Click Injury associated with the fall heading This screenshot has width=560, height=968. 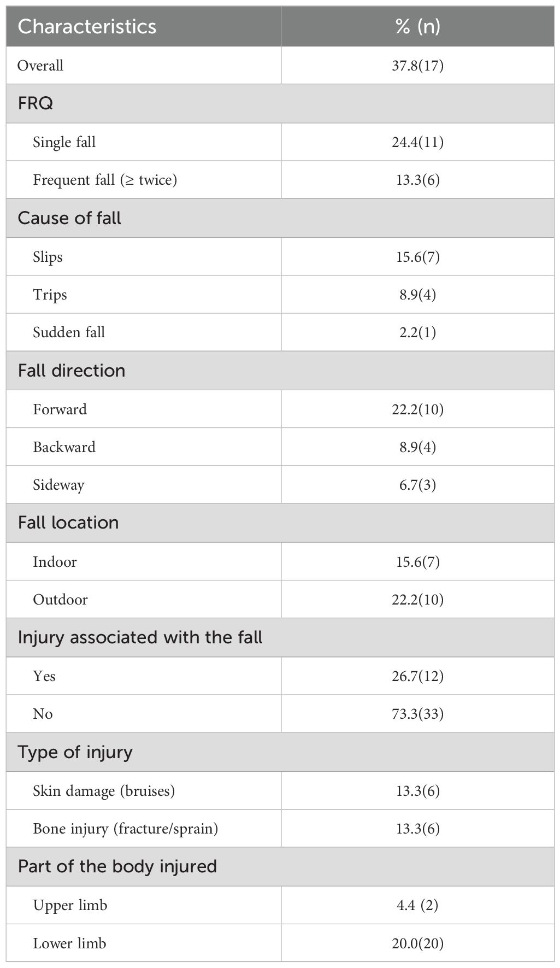(140, 637)
